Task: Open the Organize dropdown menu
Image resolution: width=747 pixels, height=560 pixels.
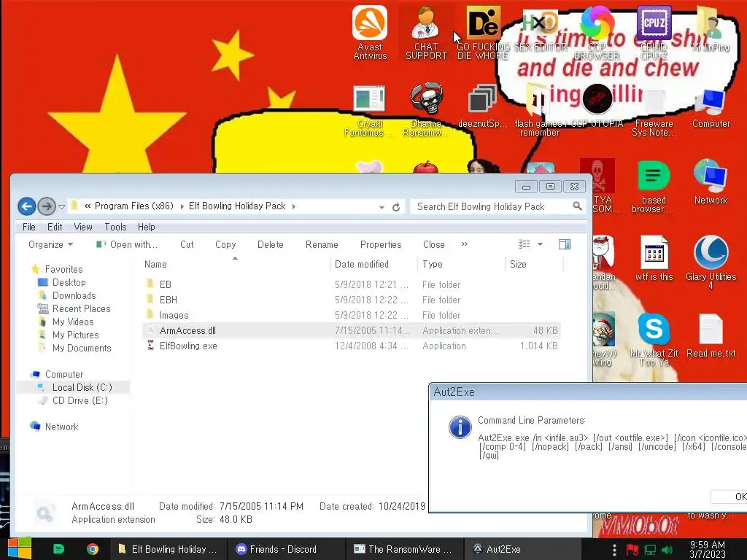Action: coord(50,244)
